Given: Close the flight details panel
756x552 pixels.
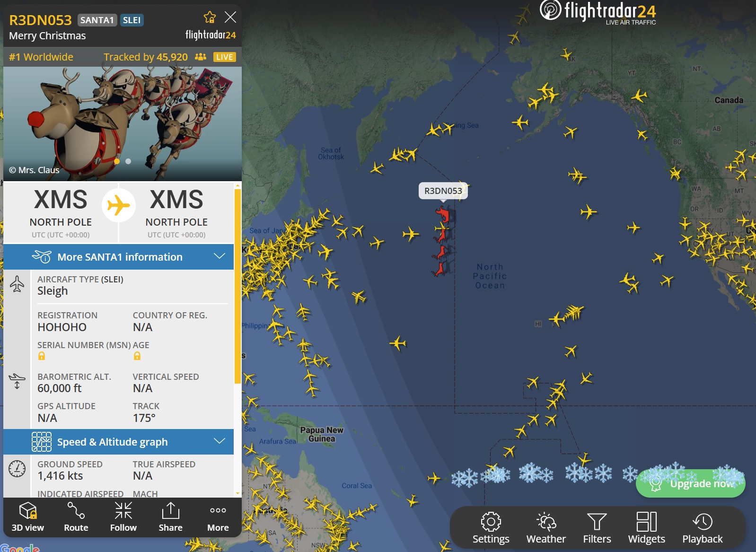Looking at the screenshot, I should pos(230,18).
